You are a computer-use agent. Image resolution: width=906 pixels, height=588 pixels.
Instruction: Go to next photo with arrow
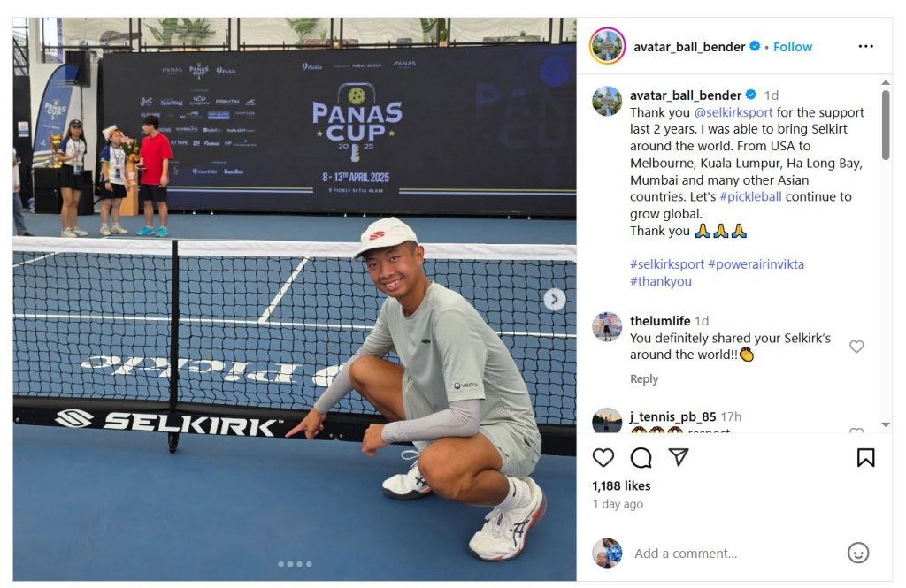tap(555, 299)
